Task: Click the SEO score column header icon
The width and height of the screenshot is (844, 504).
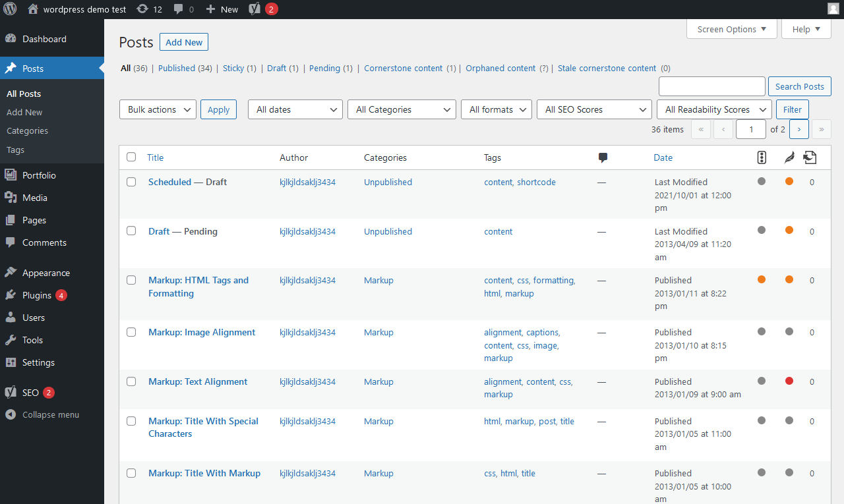Action: click(x=762, y=157)
